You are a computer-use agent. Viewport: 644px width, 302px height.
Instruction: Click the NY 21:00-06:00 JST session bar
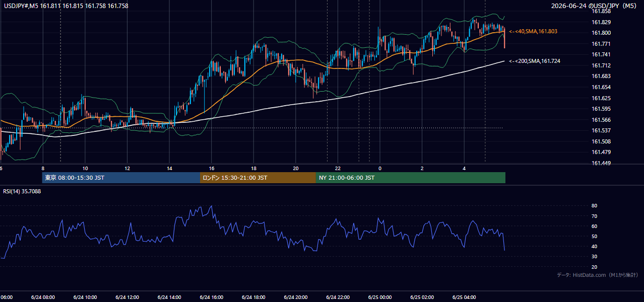tap(411, 178)
